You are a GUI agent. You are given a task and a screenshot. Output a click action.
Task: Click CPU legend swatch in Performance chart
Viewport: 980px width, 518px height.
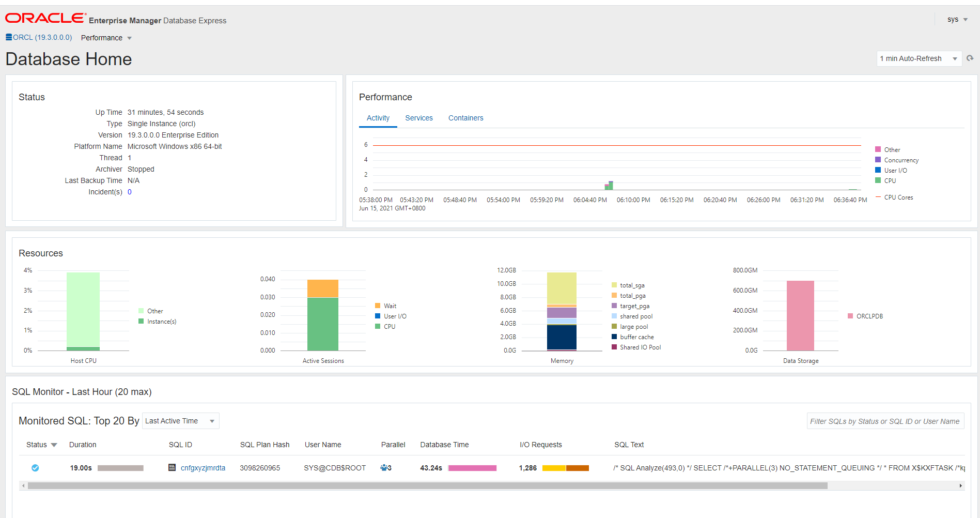[878, 180]
